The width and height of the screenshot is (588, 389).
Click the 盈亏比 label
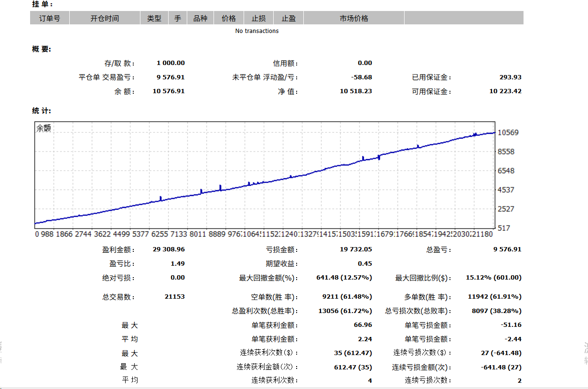[x=122, y=264]
